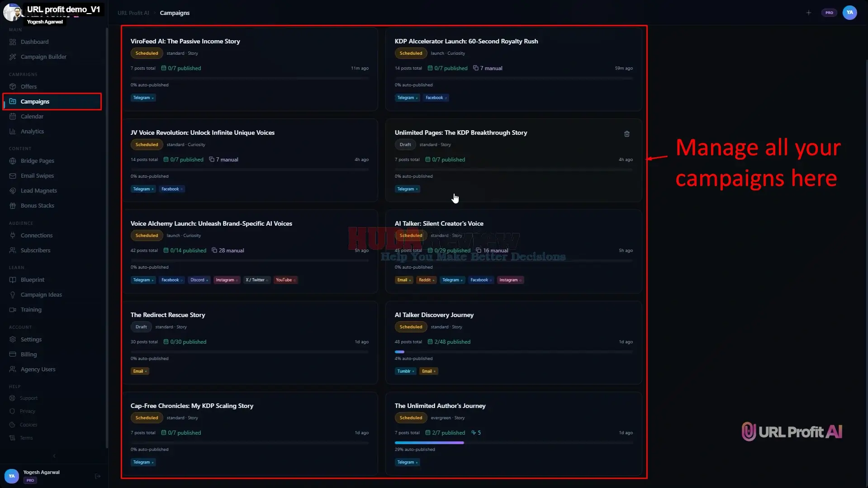Go to the Analytics menu item
The height and width of the screenshot is (488, 868).
pyautogui.click(x=32, y=131)
